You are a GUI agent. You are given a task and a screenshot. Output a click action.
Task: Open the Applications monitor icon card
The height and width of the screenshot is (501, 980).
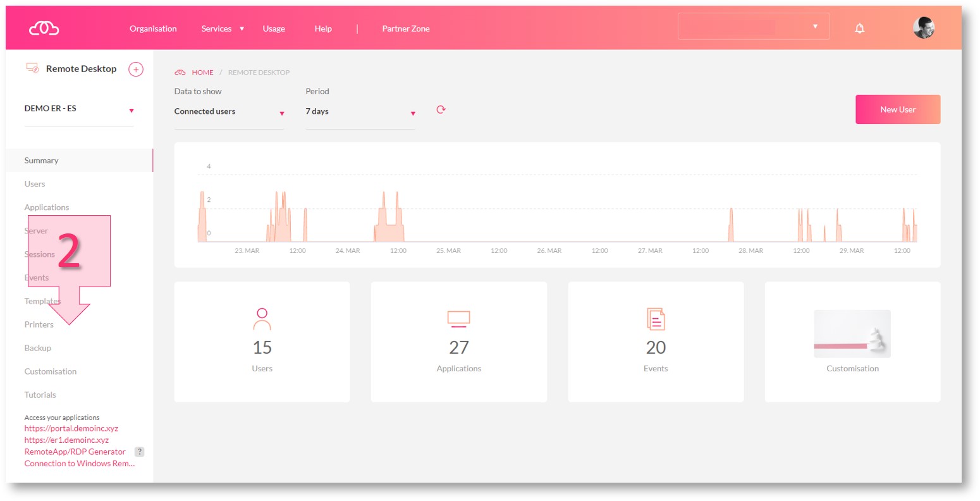[458, 319]
